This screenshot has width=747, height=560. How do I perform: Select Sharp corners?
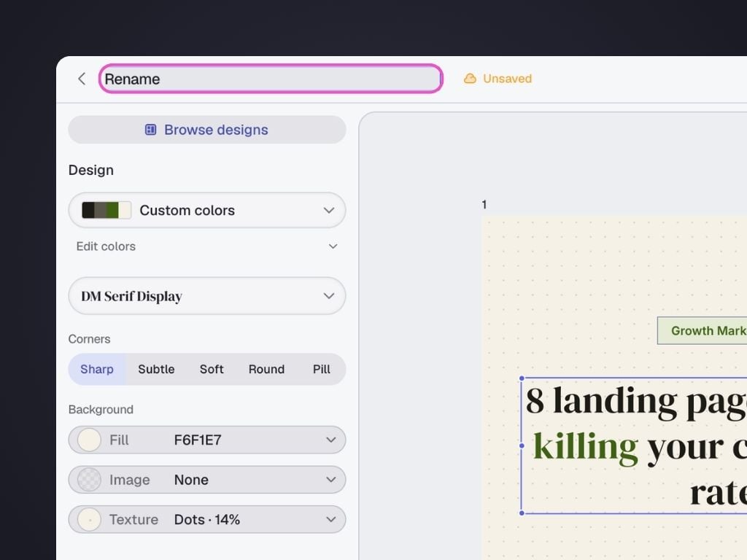point(97,369)
